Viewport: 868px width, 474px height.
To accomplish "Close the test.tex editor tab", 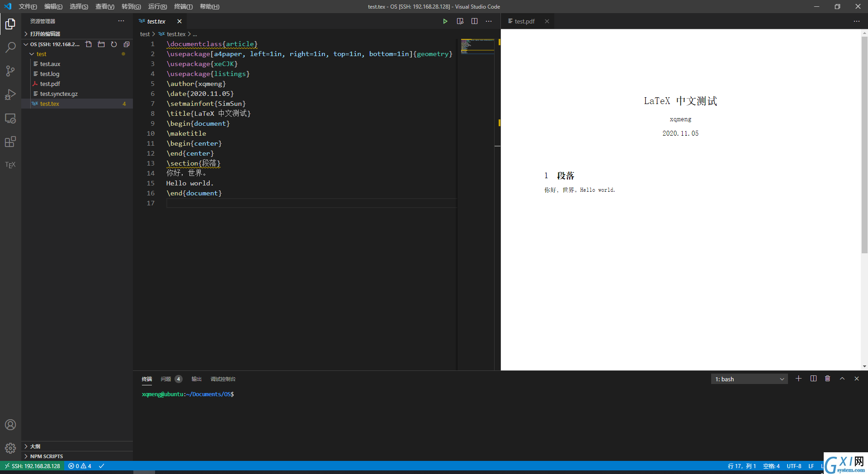I will click(x=179, y=21).
